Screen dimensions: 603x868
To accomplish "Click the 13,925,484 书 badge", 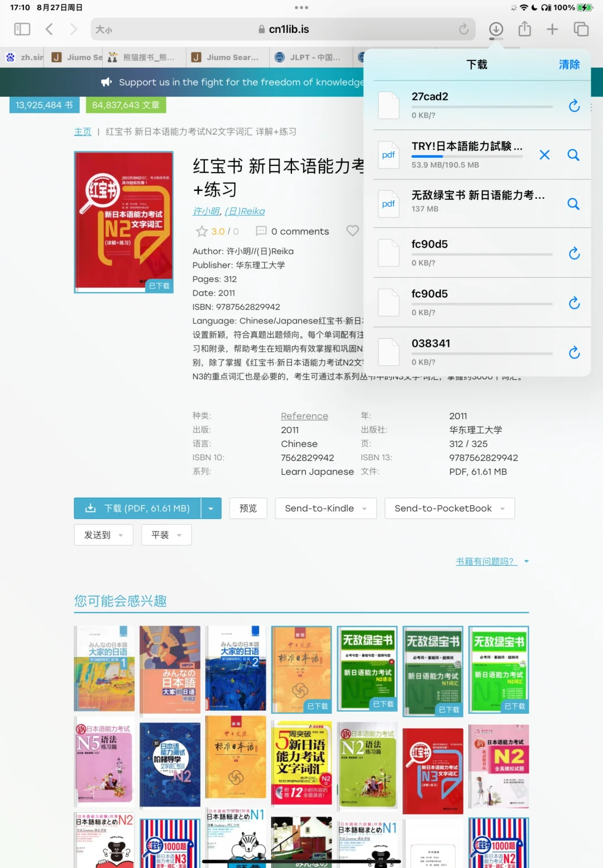I will pos(44,105).
